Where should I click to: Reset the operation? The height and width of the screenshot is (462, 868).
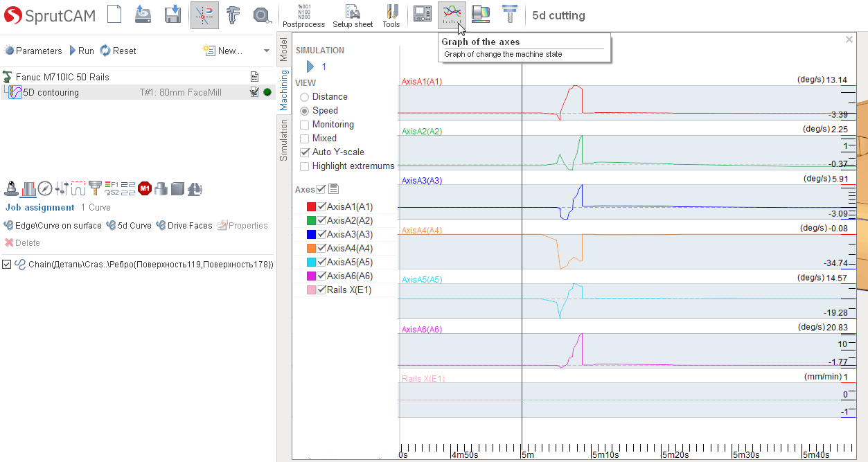(x=118, y=51)
